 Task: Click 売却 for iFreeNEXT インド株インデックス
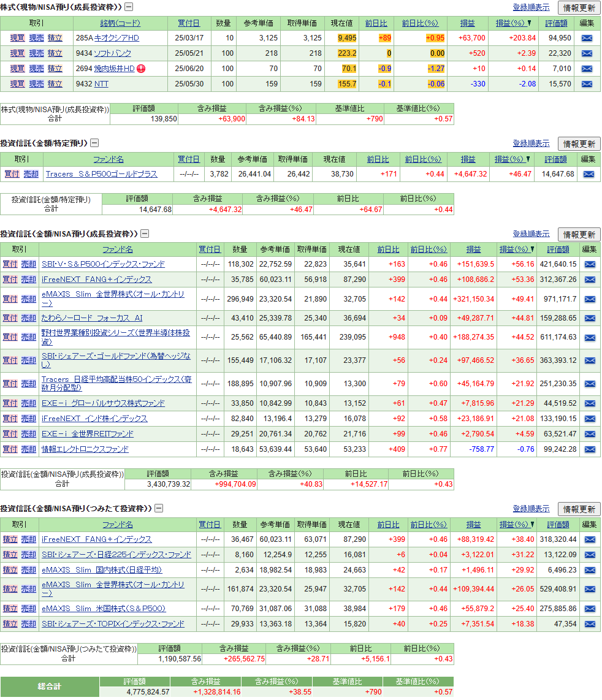29,419
